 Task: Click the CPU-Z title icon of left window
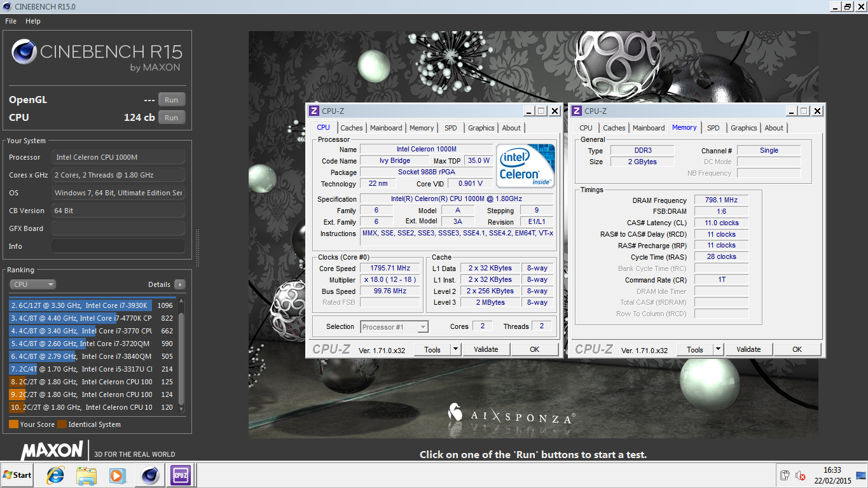[x=314, y=111]
